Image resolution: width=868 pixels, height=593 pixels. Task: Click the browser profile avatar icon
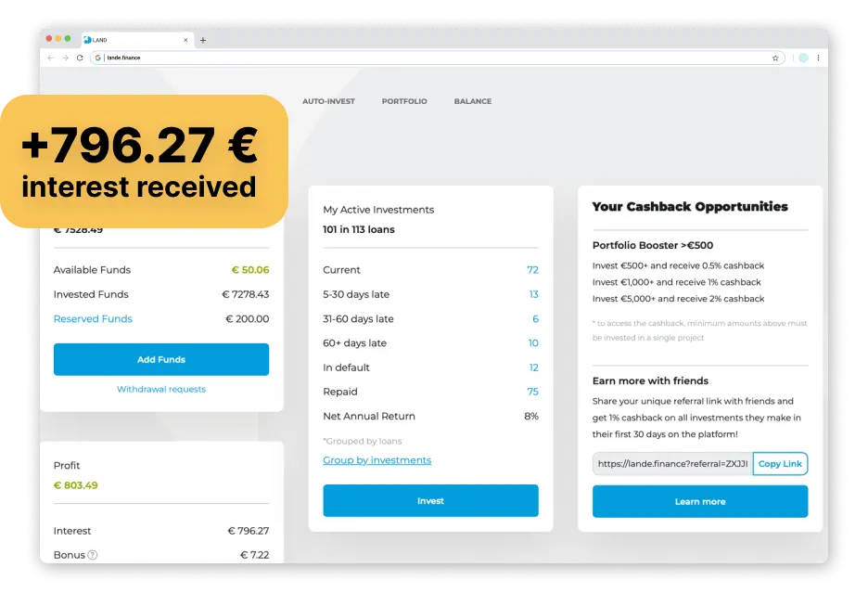(x=803, y=57)
